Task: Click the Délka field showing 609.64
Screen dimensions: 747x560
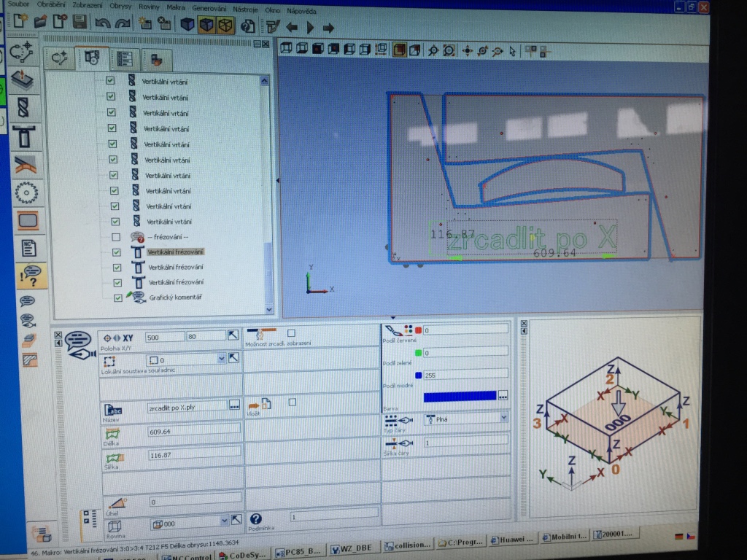Action: coord(193,431)
